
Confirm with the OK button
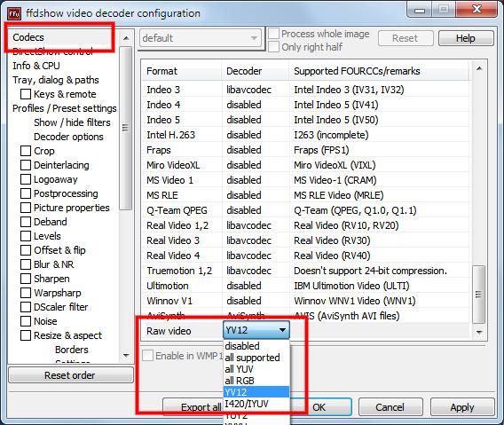click(x=320, y=407)
